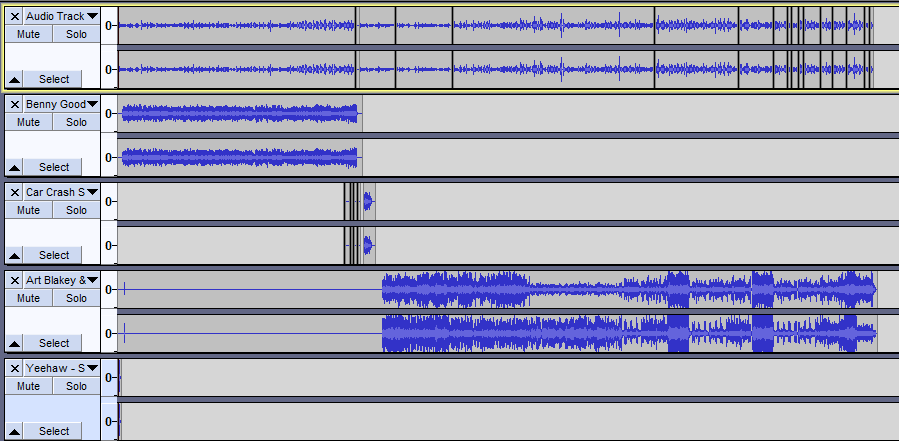Delete the Art Blakey track via X
899x441 pixels.
pos(15,280)
